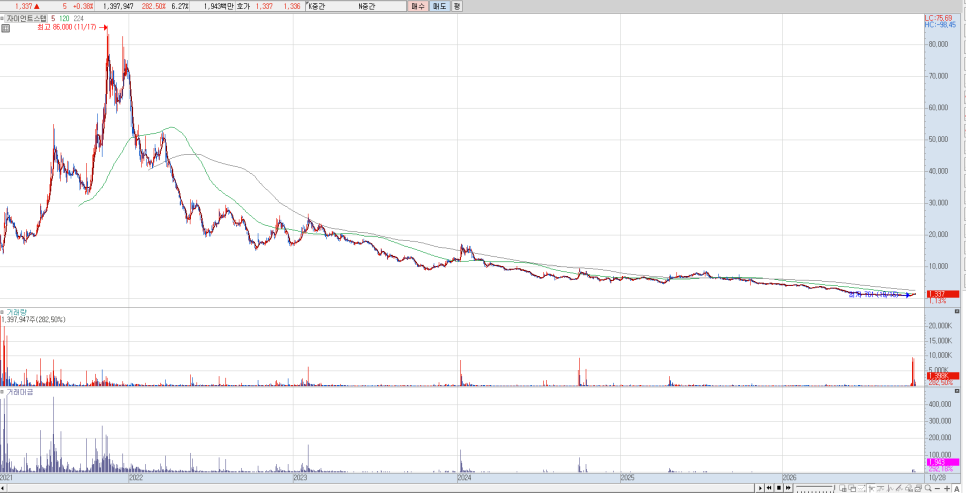This screenshot has height=493, width=966.
Task: Click the play button in bottom toolbar
Action: point(760,487)
